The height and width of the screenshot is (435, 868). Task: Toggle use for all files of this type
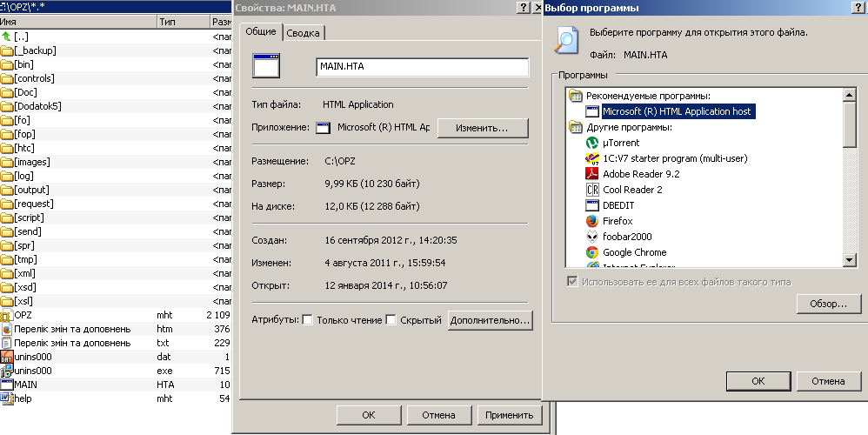point(571,282)
